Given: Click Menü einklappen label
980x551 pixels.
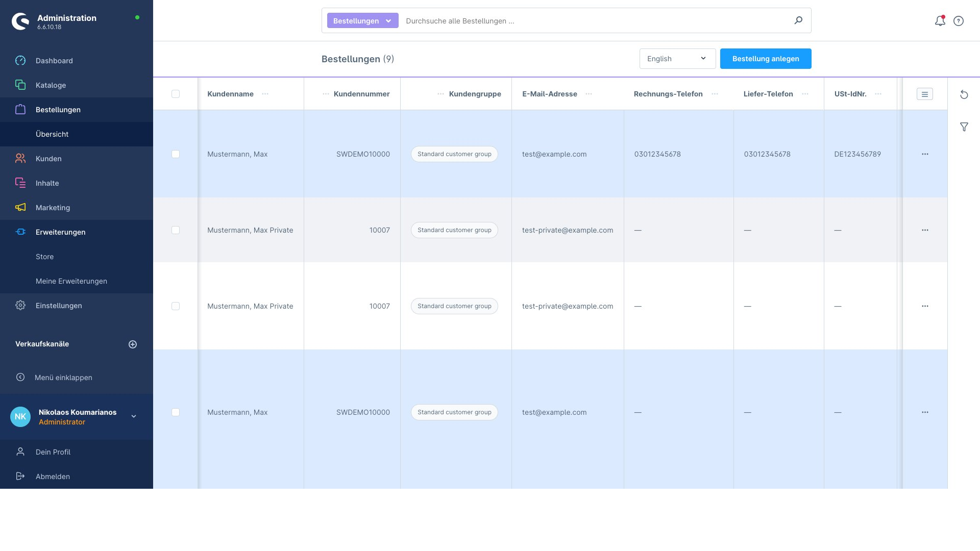Looking at the screenshot, I should tap(63, 378).
